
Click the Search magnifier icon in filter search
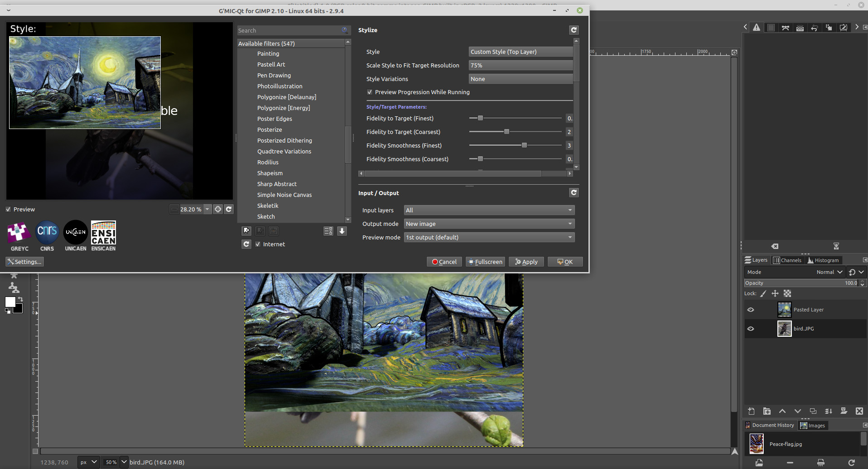coord(345,30)
